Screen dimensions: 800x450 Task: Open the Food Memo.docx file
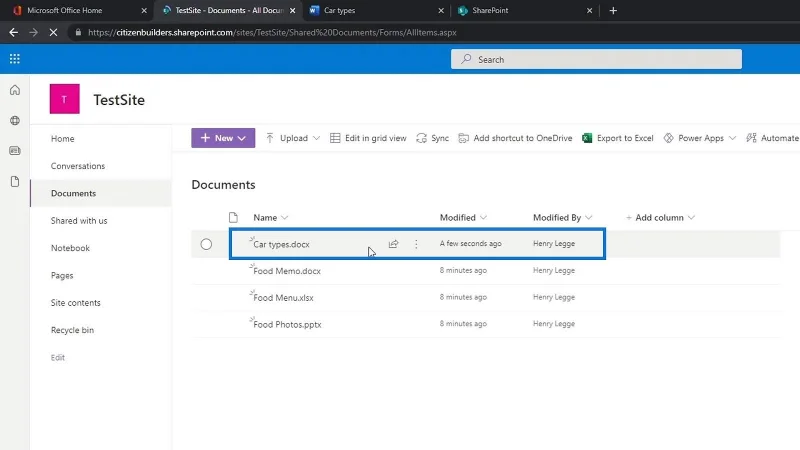click(x=287, y=271)
